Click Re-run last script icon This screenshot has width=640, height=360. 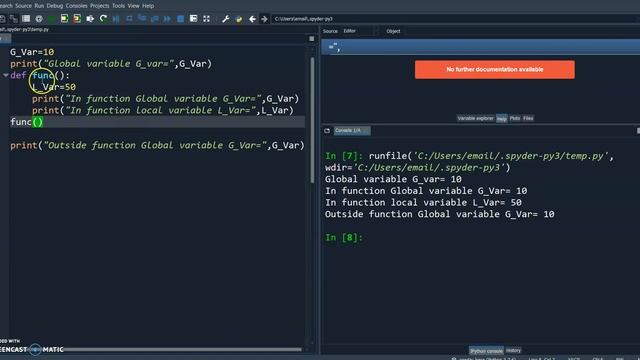pos(103,19)
